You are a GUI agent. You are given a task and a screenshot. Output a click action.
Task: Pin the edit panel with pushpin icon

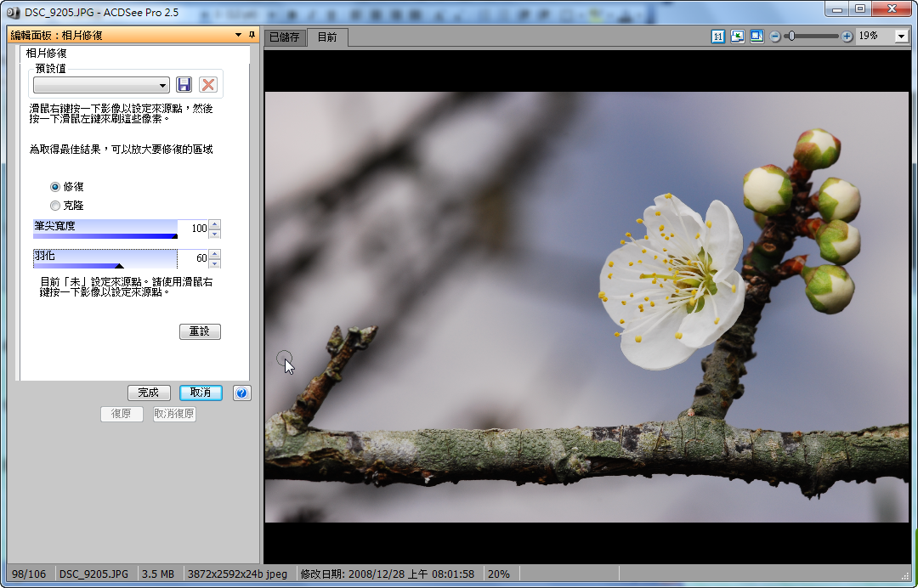tap(252, 35)
